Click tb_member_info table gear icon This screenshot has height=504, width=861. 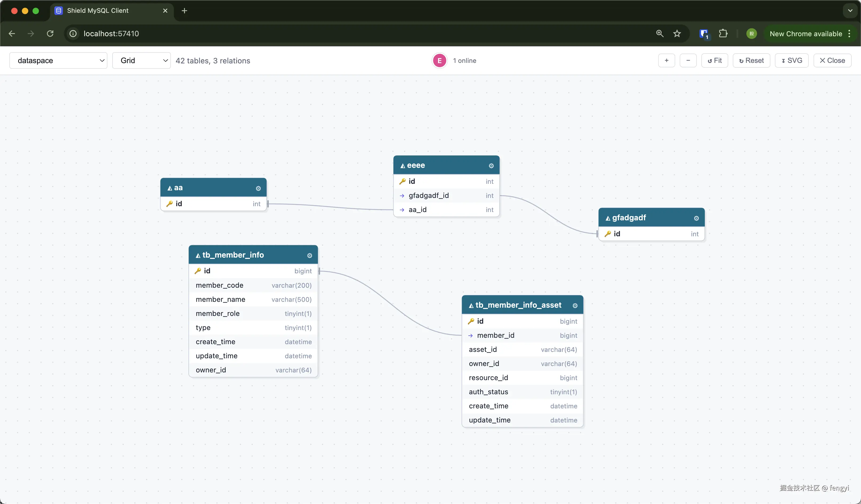pos(309,255)
